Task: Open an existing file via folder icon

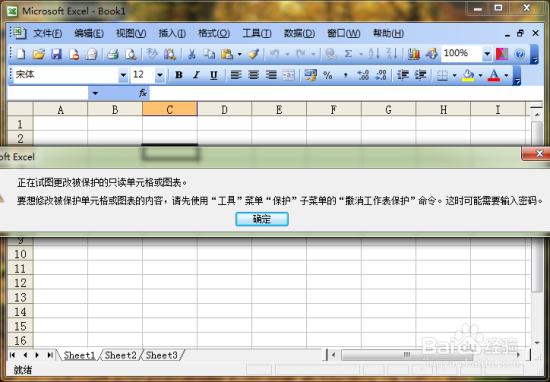Action: [x=39, y=54]
